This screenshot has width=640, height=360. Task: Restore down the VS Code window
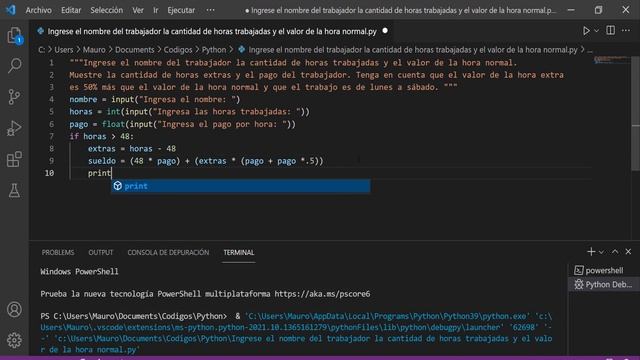click(598, 10)
